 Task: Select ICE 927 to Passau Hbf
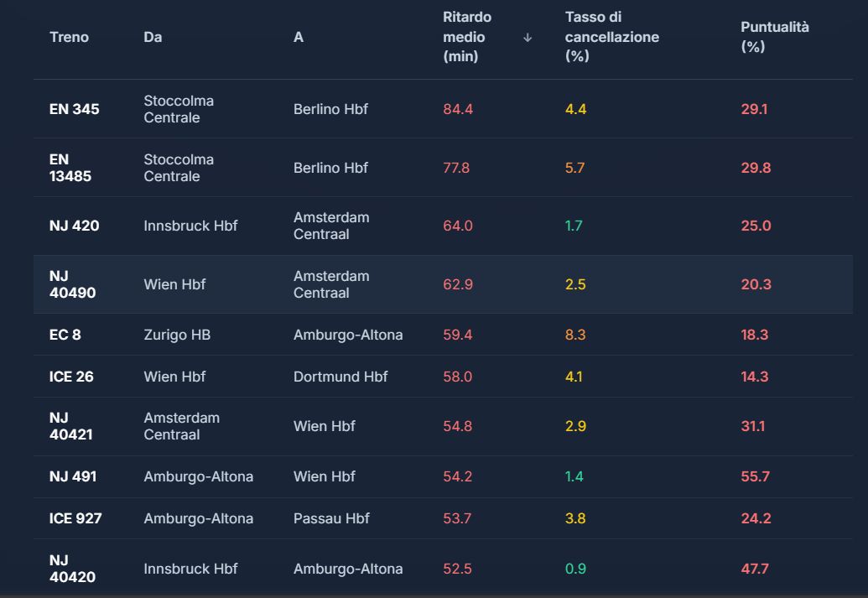pyautogui.click(x=75, y=518)
